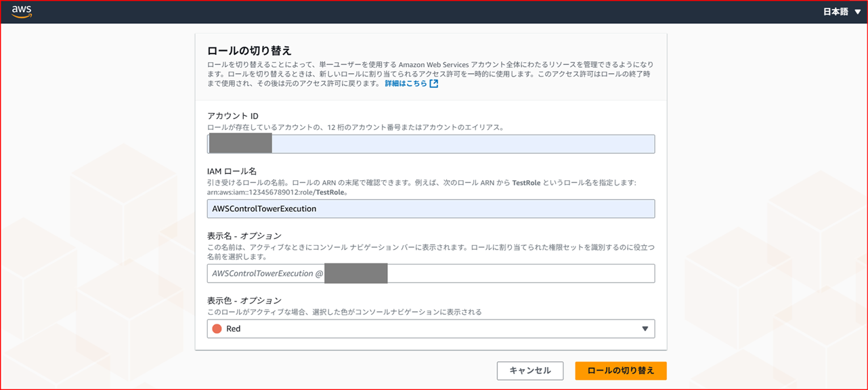Click the 表示名 optional input field
The image size is (868, 390).
[x=431, y=273]
